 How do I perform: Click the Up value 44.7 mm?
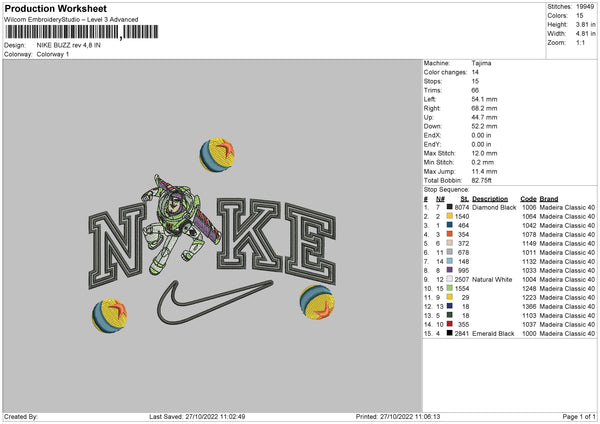pos(484,117)
